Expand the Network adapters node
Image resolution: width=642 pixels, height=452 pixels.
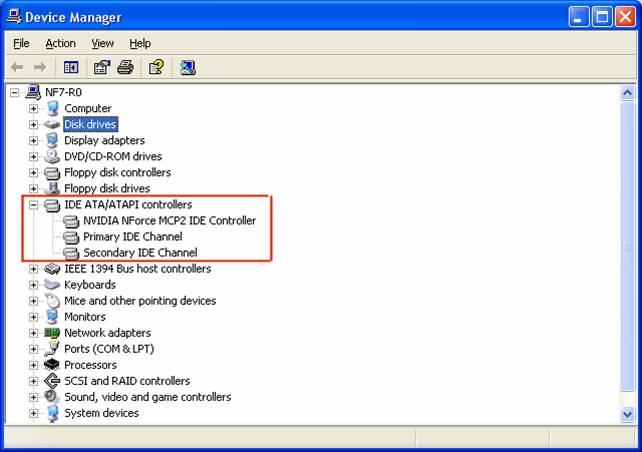pos(33,333)
